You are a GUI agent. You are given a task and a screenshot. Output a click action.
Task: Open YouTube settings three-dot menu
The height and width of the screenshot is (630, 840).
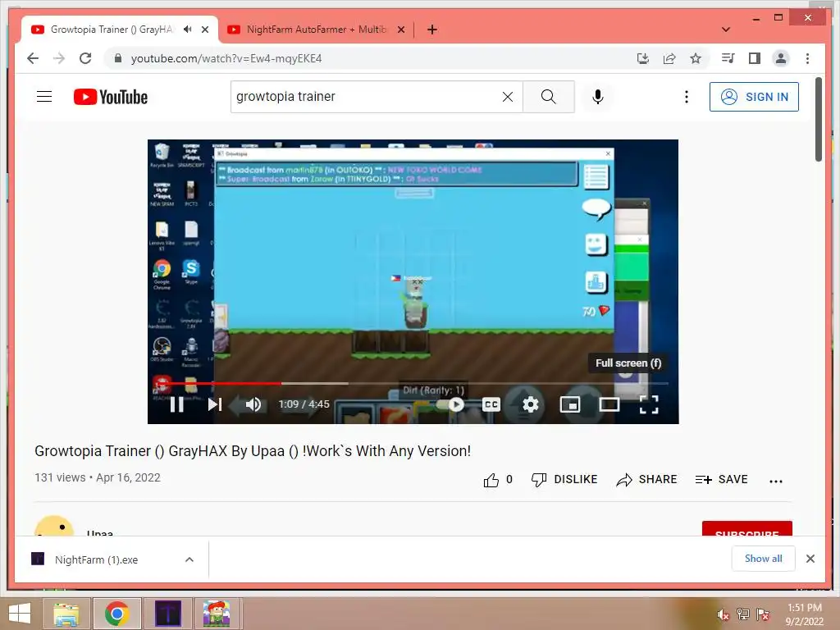click(x=687, y=97)
